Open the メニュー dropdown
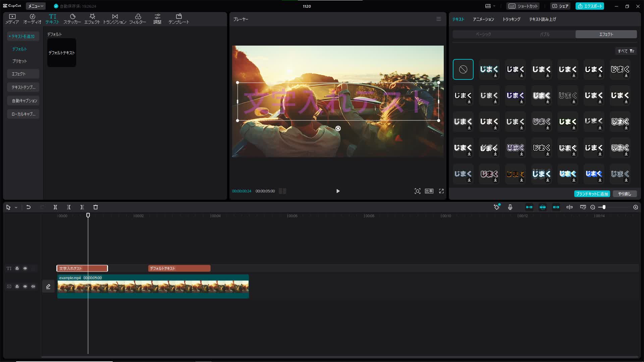644x362 pixels. point(36,6)
